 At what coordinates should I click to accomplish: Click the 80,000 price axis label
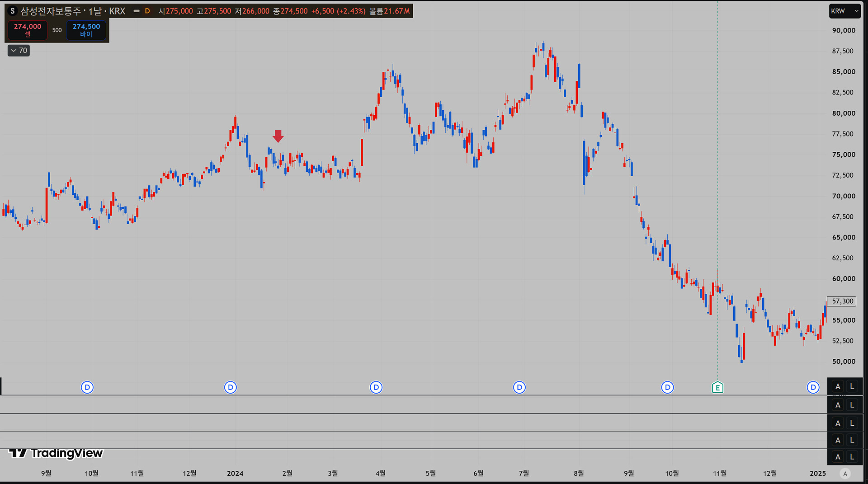(844, 113)
